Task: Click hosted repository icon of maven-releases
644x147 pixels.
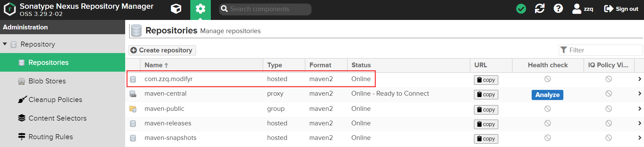Action: click(133, 123)
